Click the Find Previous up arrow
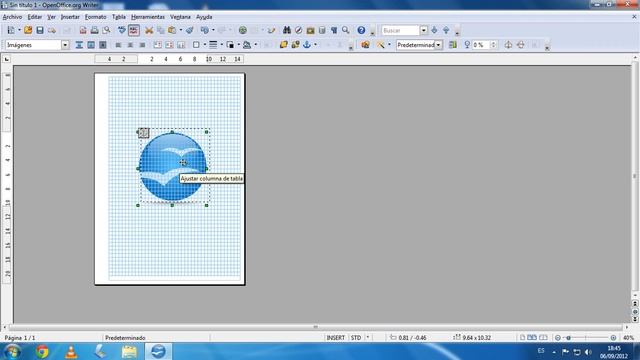Viewport: 640px width, 360px height. [x=446, y=30]
